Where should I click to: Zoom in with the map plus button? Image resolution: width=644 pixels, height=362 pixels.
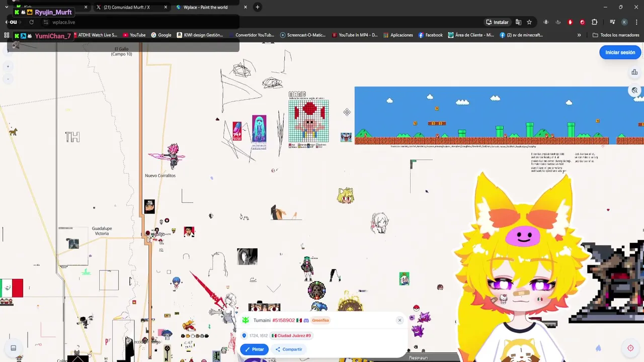point(8,66)
